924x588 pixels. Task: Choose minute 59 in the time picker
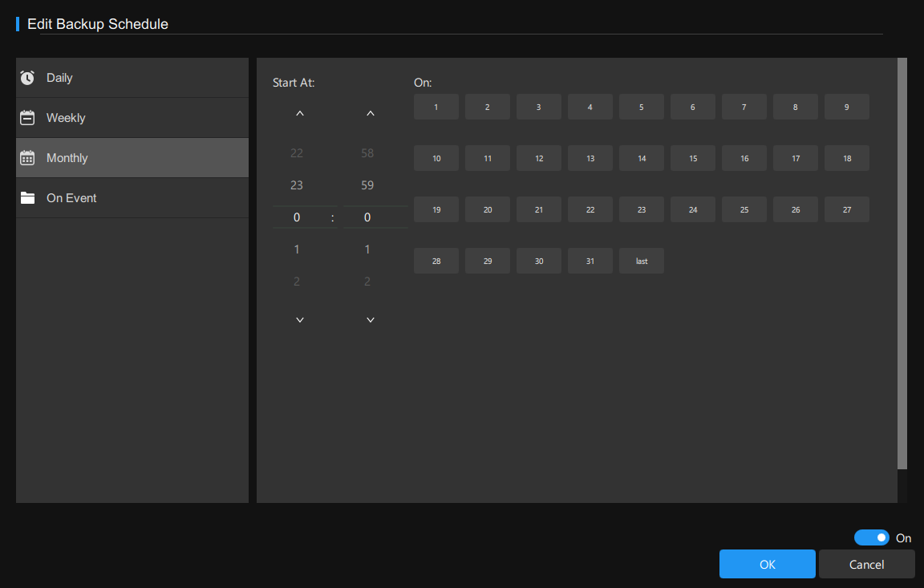click(367, 185)
